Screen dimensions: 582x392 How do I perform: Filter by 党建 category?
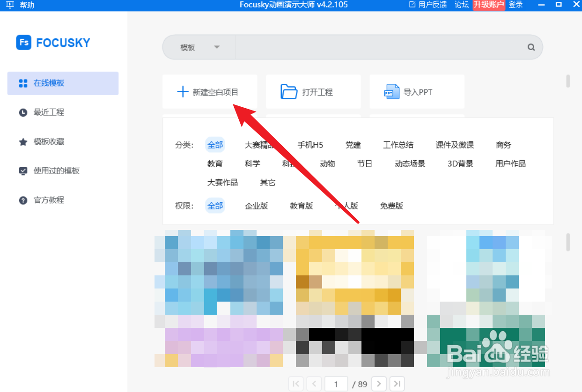pyautogui.click(x=353, y=145)
